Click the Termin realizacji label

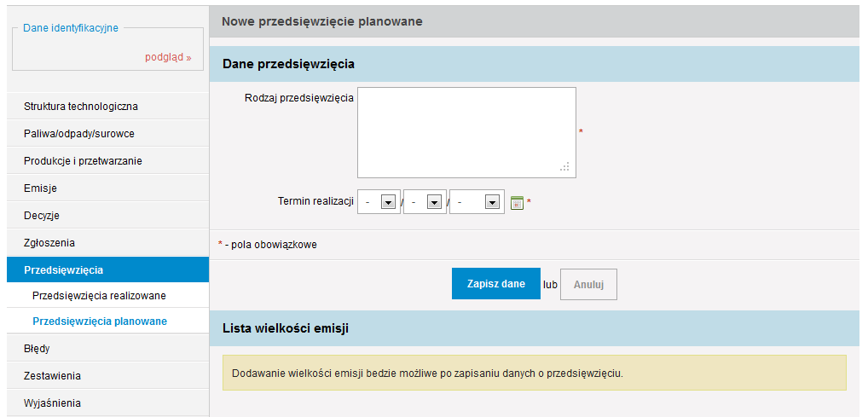(x=315, y=201)
